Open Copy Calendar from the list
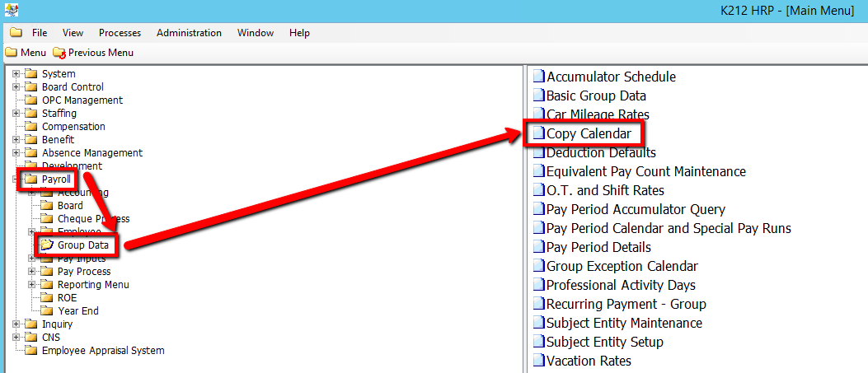 tap(589, 133)
